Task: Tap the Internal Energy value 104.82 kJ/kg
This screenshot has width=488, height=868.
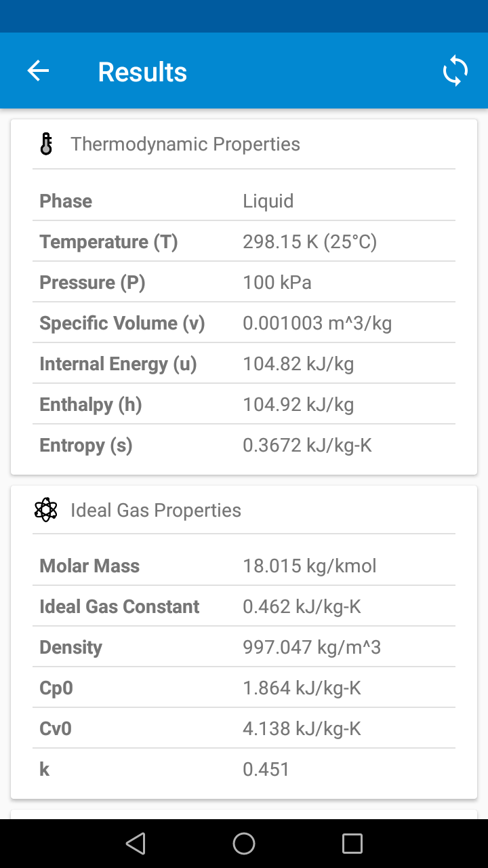Action: 298,364
